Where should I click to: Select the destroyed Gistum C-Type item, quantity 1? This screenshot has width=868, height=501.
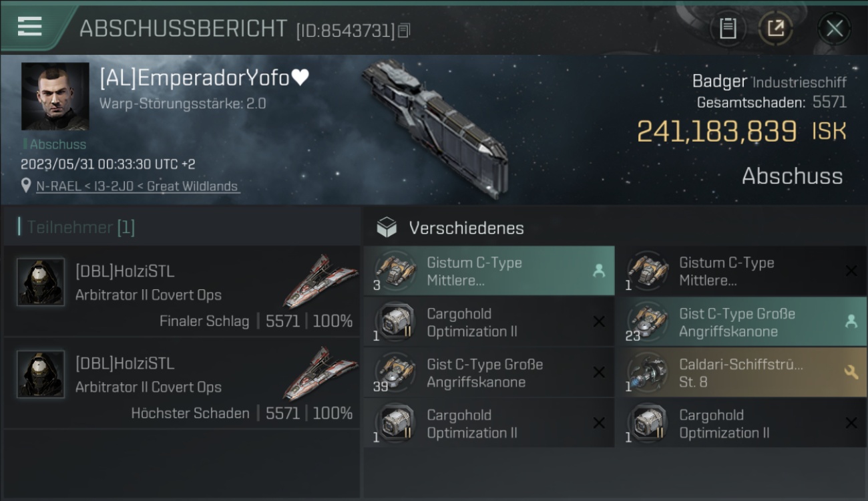(741, 271)
